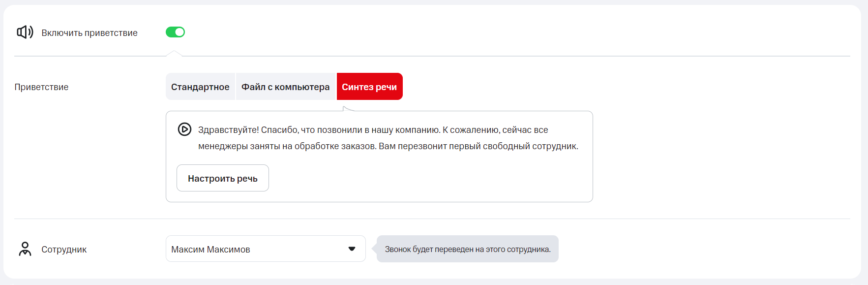Play the synthesized greeting preview
This screenshot has height=285, width=868.
coord(184,129)
